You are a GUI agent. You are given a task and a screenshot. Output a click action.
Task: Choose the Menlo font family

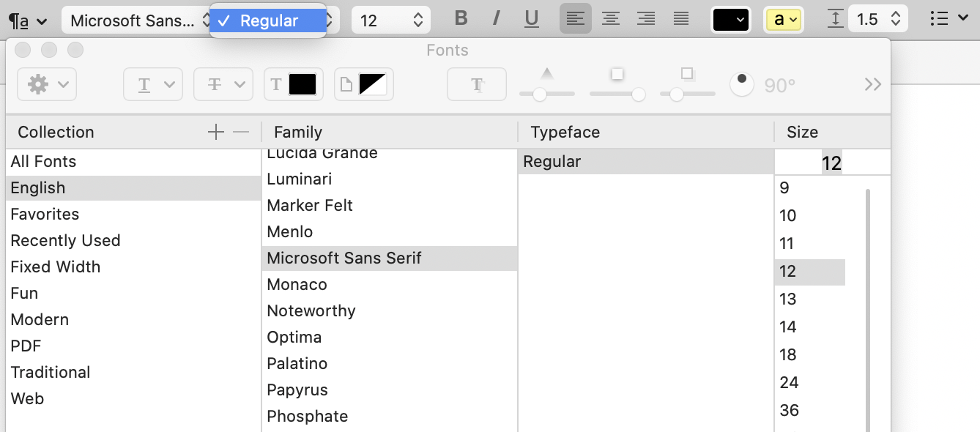[x=390, y=232]
